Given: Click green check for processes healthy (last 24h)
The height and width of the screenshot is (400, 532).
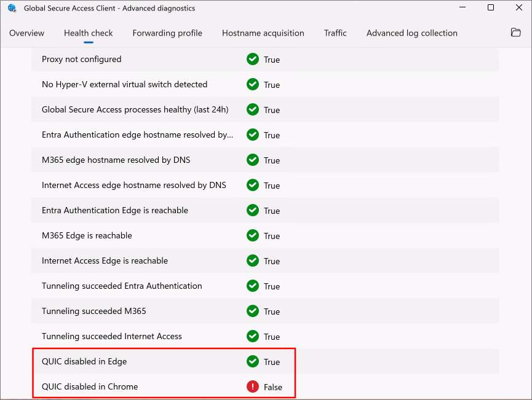Looking at the screenshot, I should 252,109.
